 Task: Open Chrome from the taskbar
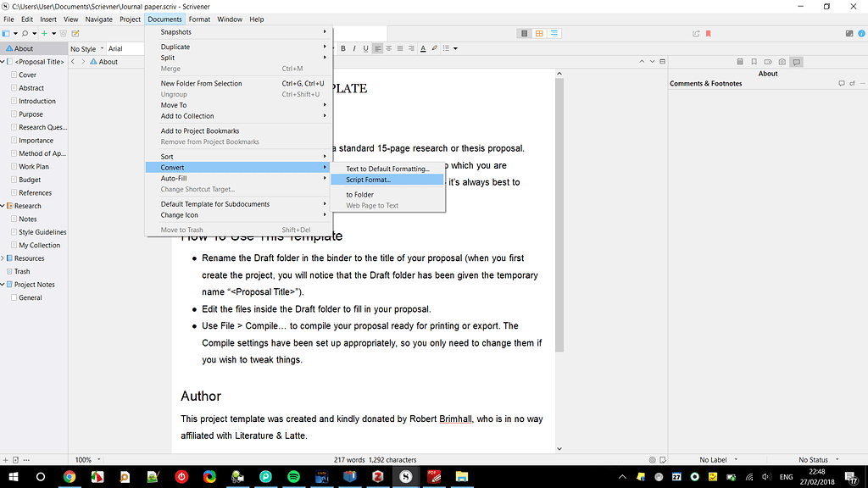(70, 476)
